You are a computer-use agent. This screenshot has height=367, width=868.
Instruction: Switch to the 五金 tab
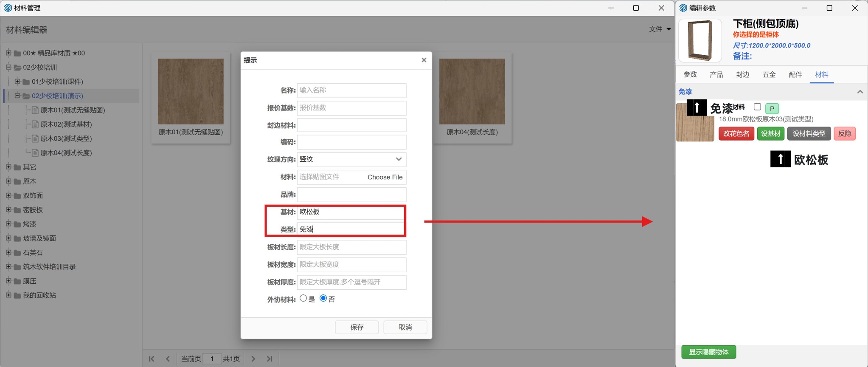point(769,75)
